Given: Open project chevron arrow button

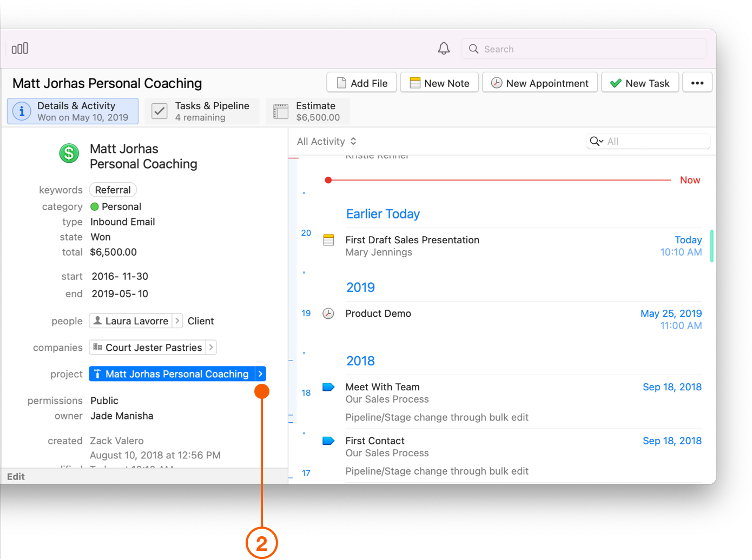Looking at the screenshot, I should (x=260, y=374).
